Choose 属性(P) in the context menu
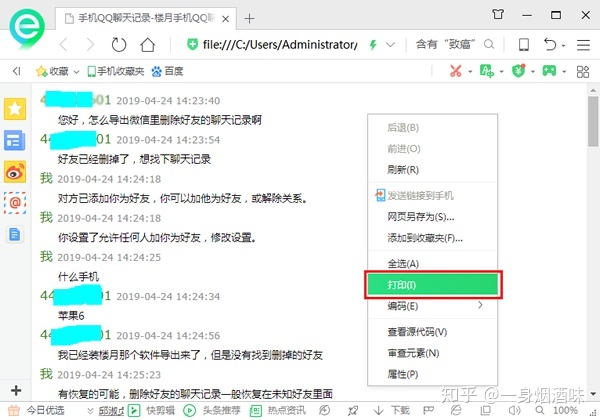 click(433, 374)
